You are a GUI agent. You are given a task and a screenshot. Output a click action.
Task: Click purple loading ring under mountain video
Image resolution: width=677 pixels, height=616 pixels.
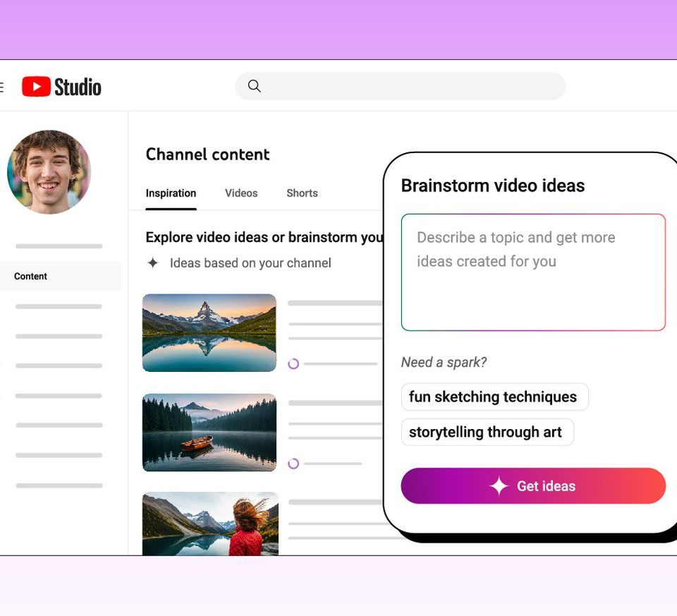(293, 363)
